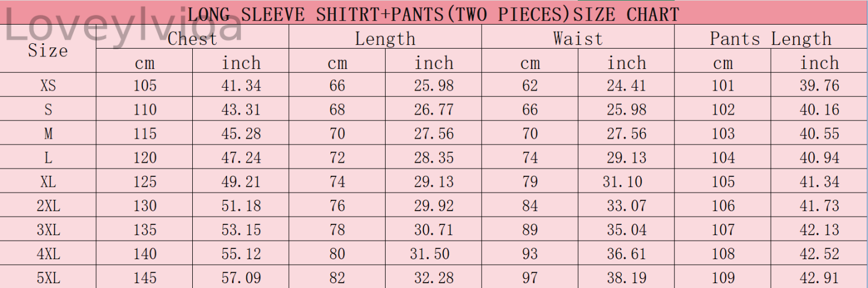The height and width of the screenshot is (288, 868).
Task: Click the 5XL size row label
Action: (48, 278)
